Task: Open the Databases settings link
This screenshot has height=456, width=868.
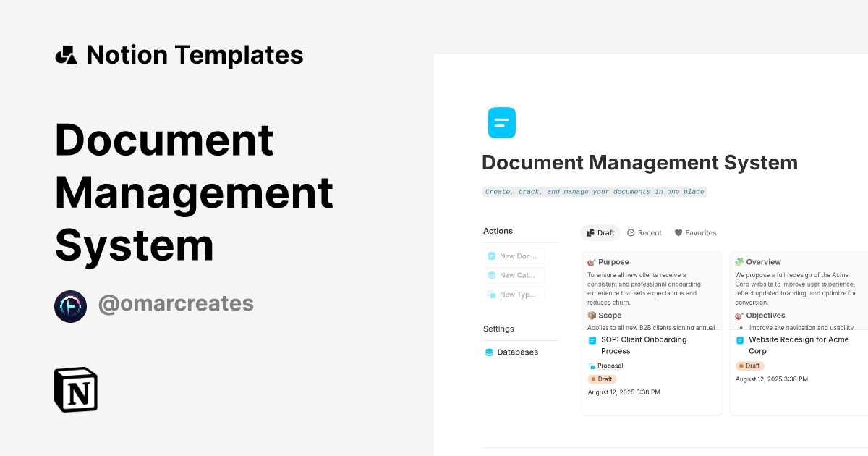Action: [517, 352]
